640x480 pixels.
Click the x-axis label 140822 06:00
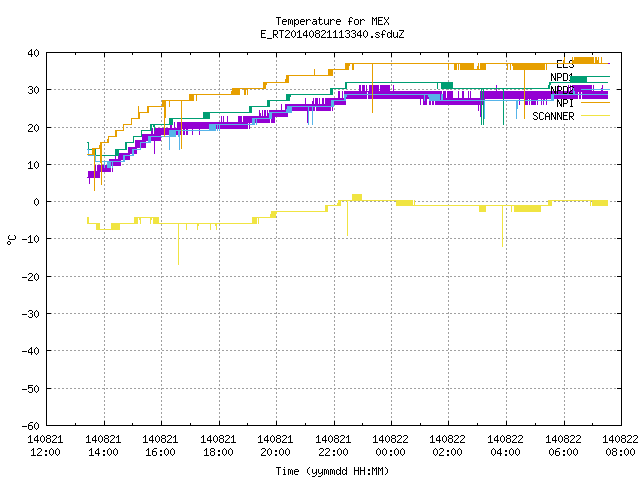point(564,446)
